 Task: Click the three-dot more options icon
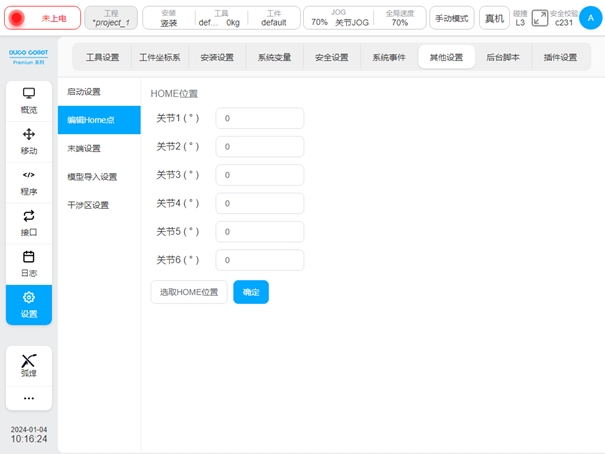(x=29, y=398)
